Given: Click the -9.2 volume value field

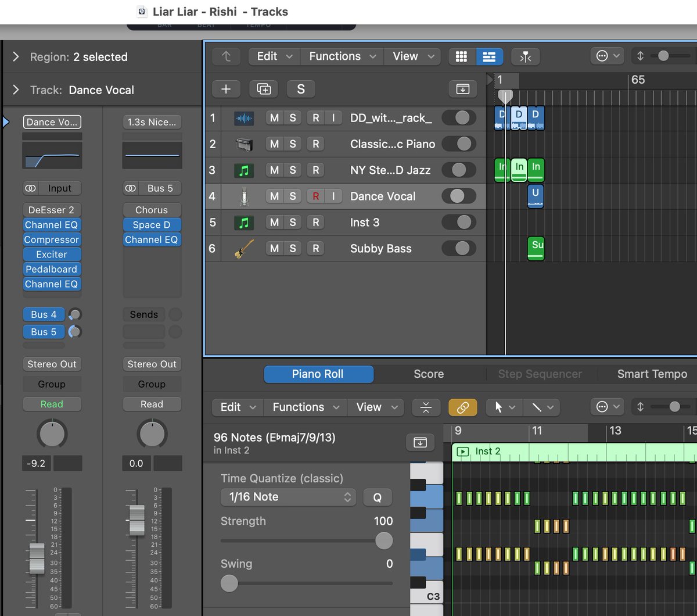Looking at the screenshot, I should click(37, 464).
